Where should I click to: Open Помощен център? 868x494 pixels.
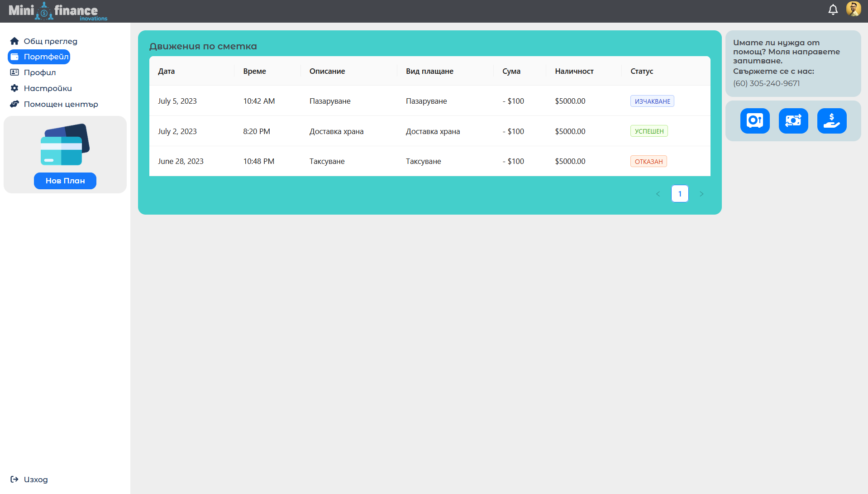[61, 104]
